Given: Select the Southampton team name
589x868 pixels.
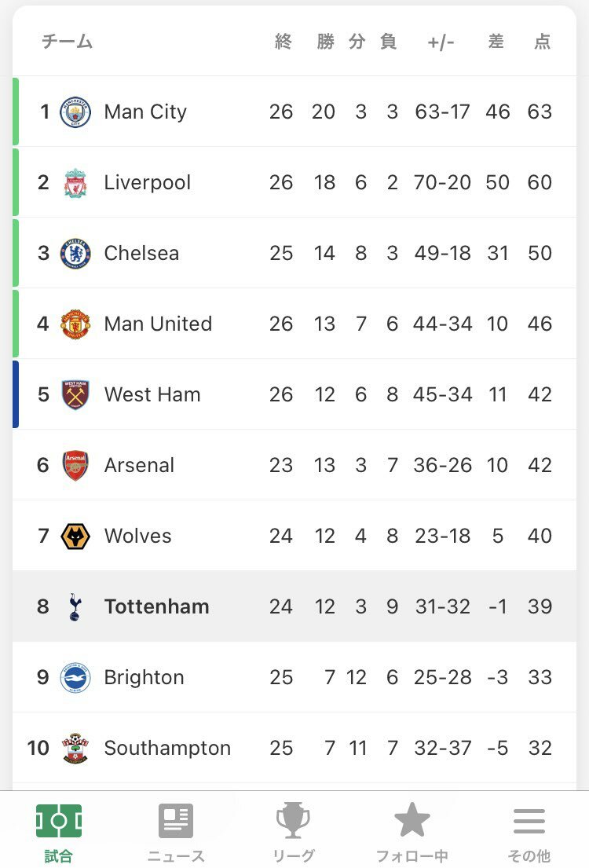Looking at the screenshot, I should [x=167, y=749].
